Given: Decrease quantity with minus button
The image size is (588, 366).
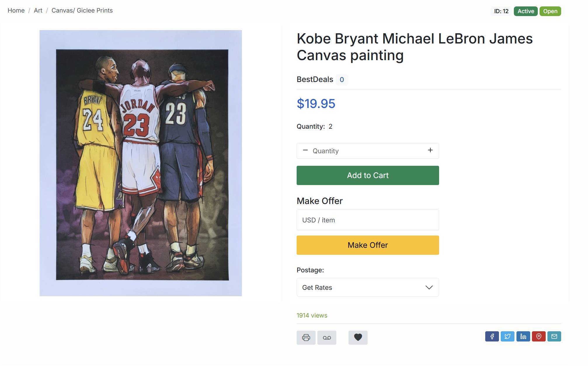Looking at the screenshot, I should click(305, 150).
